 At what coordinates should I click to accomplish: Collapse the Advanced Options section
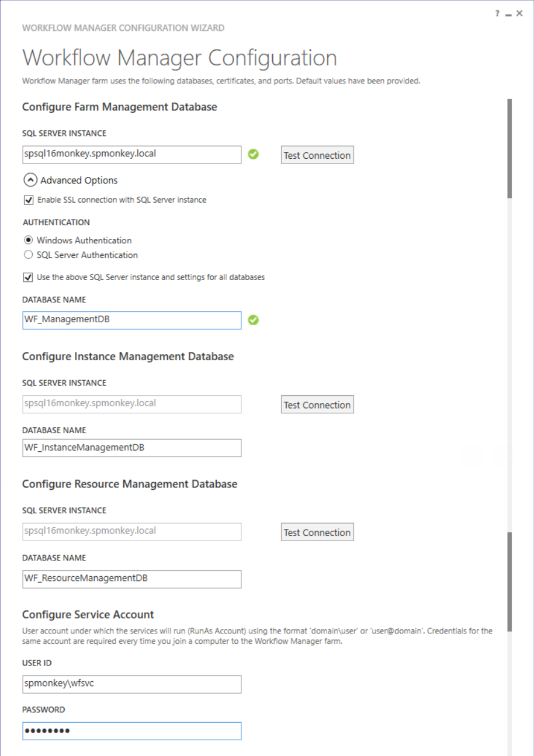point(30,180)
